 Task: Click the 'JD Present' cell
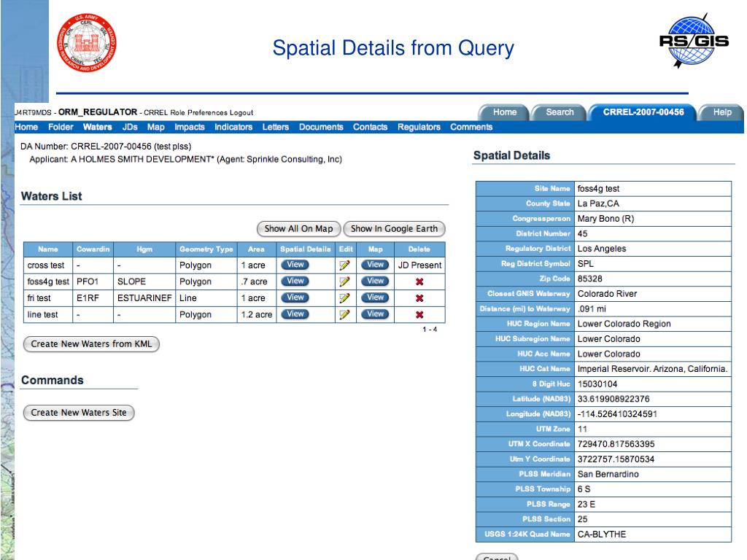419,265
